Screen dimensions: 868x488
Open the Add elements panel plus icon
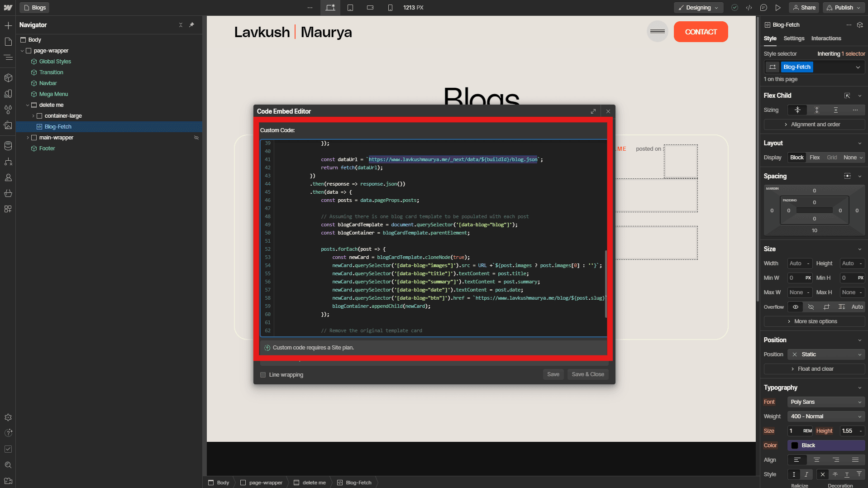tap(8, 25)
